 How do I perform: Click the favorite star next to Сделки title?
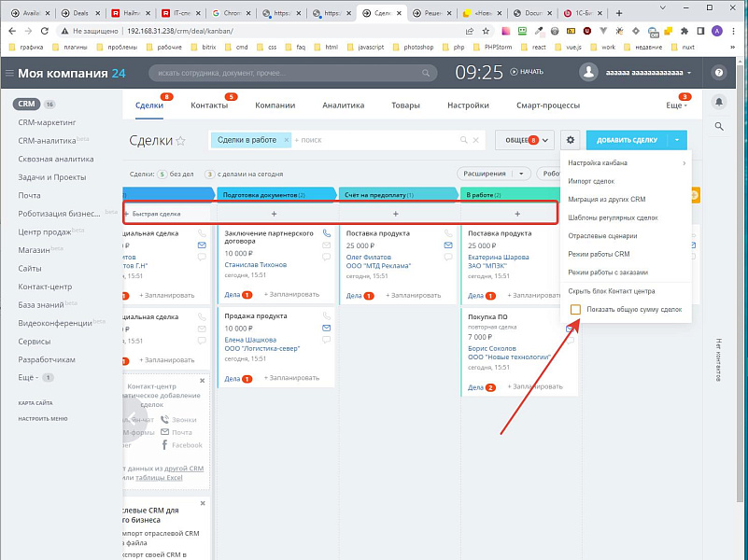click(x=182, y=139)
